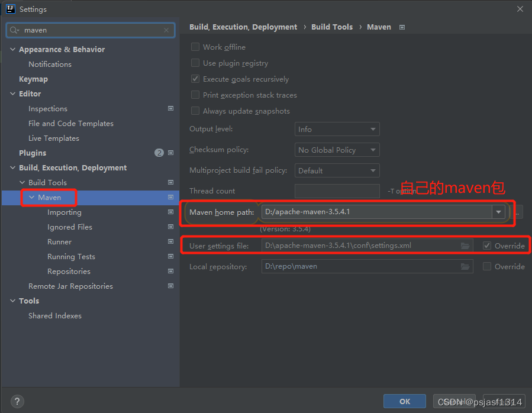This screenshot has width=532, height=413.
Task: Click the breadcrumb project-level icon after Maven
Action: click(402, 27)
